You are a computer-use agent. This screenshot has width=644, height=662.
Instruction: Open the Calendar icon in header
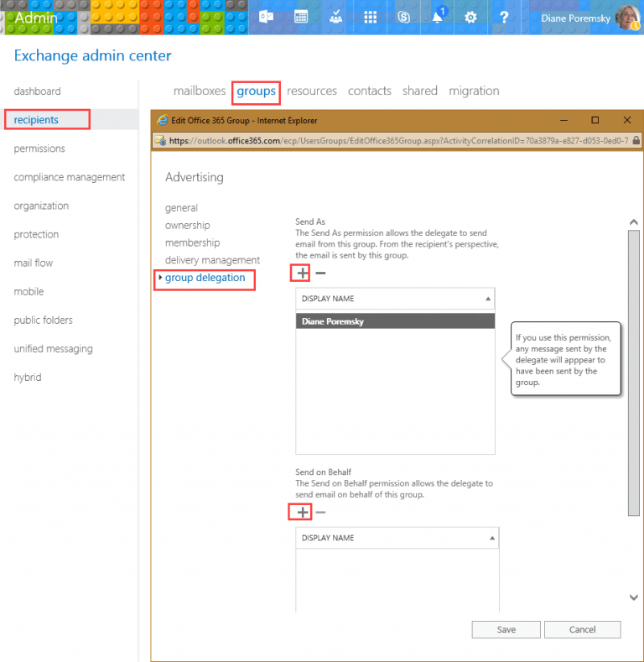pos(301,17)
